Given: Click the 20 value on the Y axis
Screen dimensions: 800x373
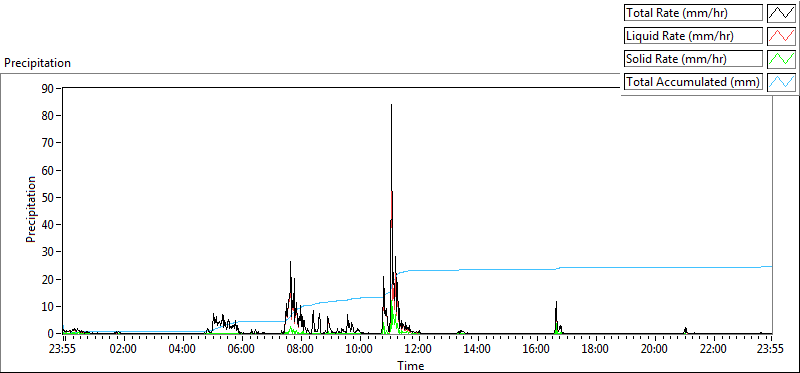Looking at the screenshot, I should (47, 279).
